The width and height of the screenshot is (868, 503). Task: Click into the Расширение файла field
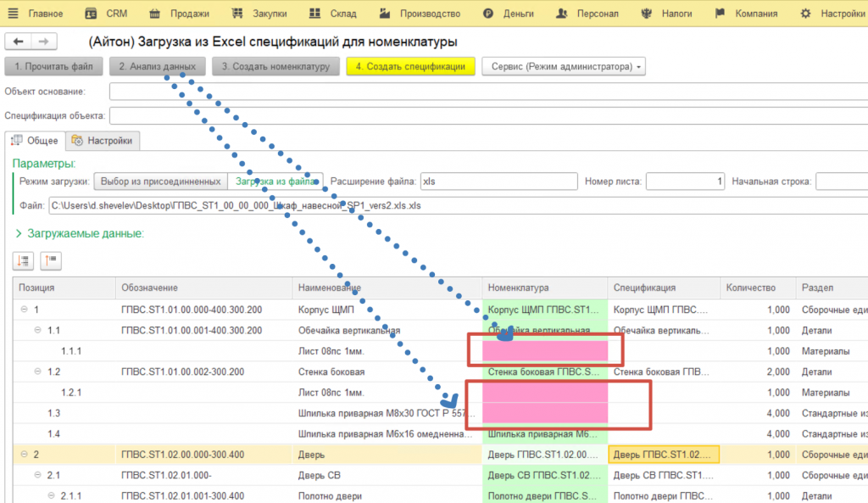point(498,181)
